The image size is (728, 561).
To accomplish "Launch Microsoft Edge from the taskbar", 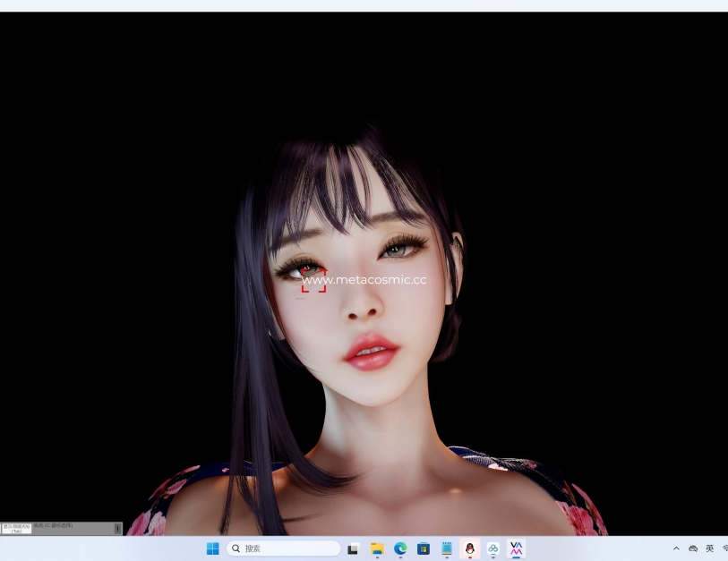I will (x=400, y=548).
